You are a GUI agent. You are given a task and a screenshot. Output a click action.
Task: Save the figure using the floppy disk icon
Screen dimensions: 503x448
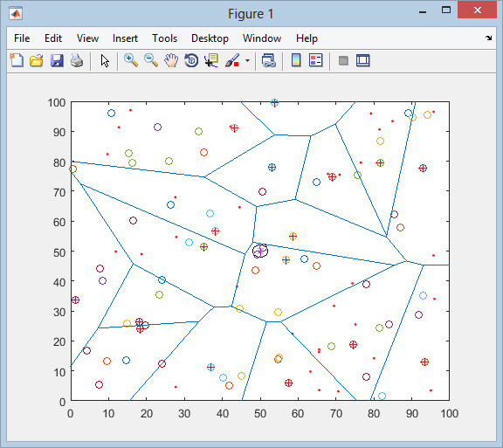click(57, 60)
